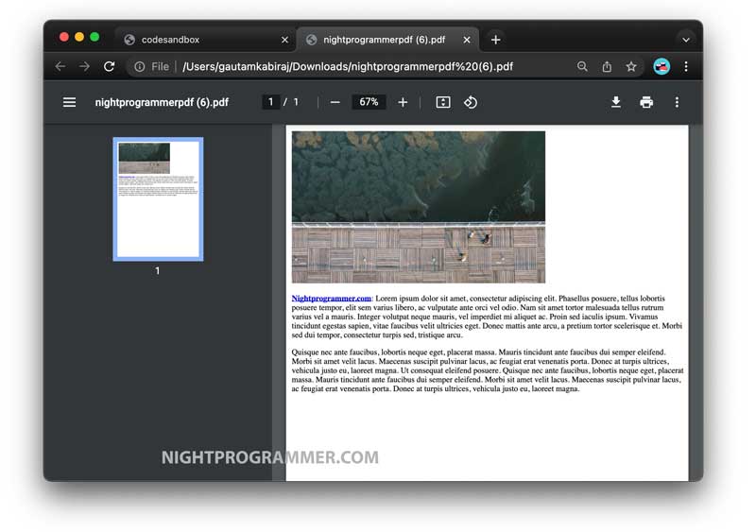This screenshot has width=756, height=532.
Task: Bookmark this page with the star
Action: [631, 66]
